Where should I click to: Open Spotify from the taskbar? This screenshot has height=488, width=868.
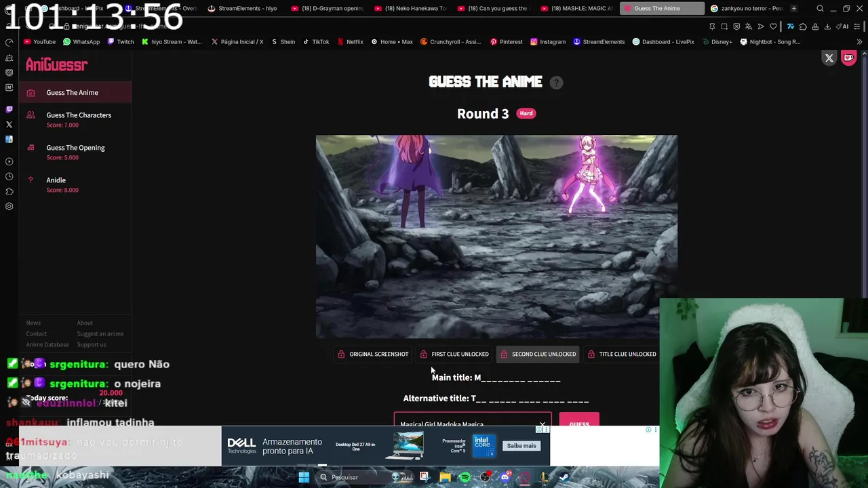[x=465, y=477]
